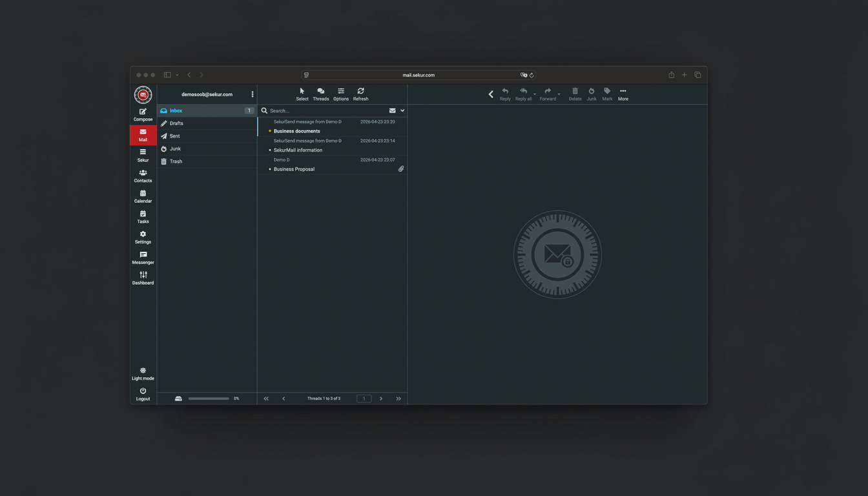The image size is (868, 496).
Task: Open the Dashboard from sidebar
Action: tap(143, 278)
